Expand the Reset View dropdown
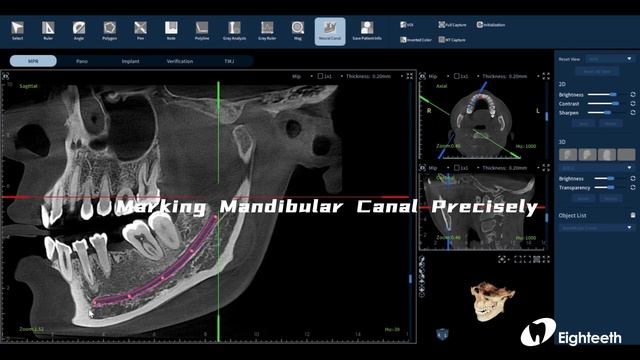Viewport: 640px width, 360px height. point(610,59)
